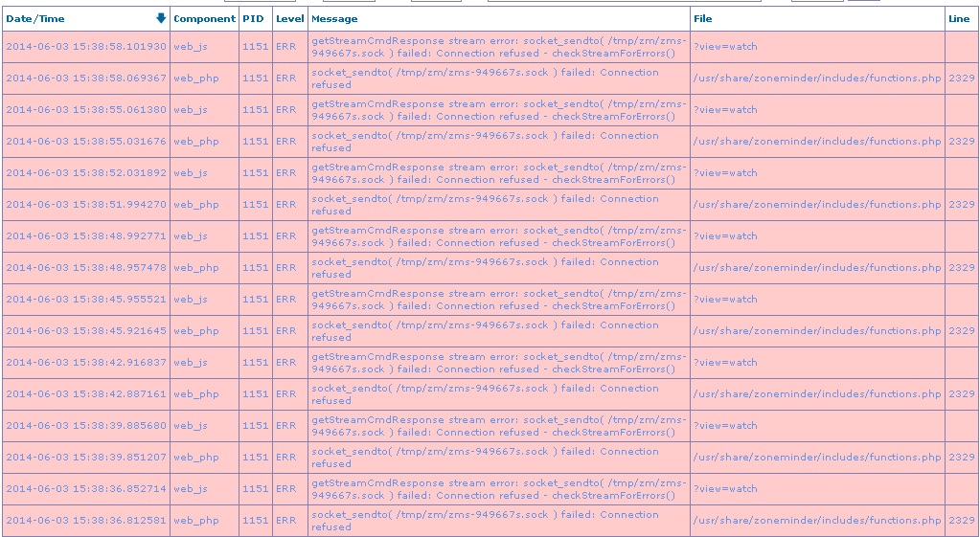Sort by the Component column header
The image size is (980, 537).
204,19
